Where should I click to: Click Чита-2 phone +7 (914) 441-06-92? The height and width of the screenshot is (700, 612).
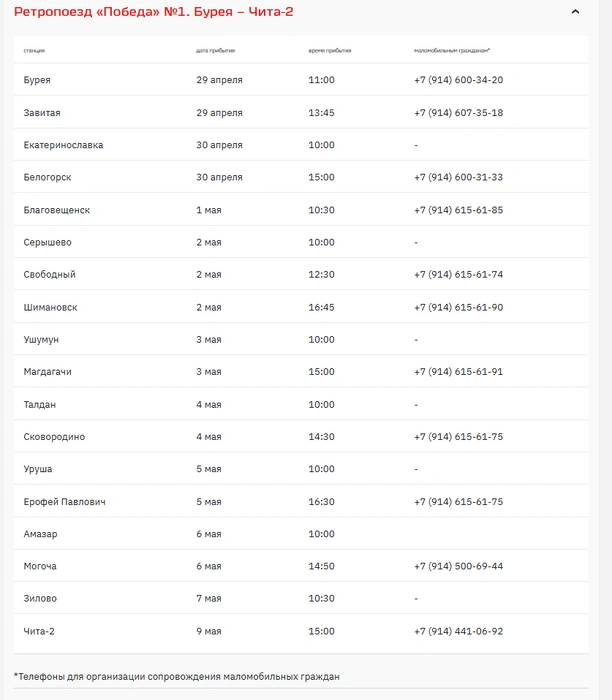tap(458, 632)
